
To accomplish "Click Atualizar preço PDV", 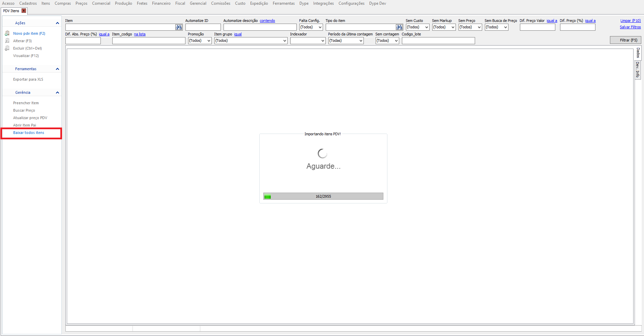I will point(30,118).
